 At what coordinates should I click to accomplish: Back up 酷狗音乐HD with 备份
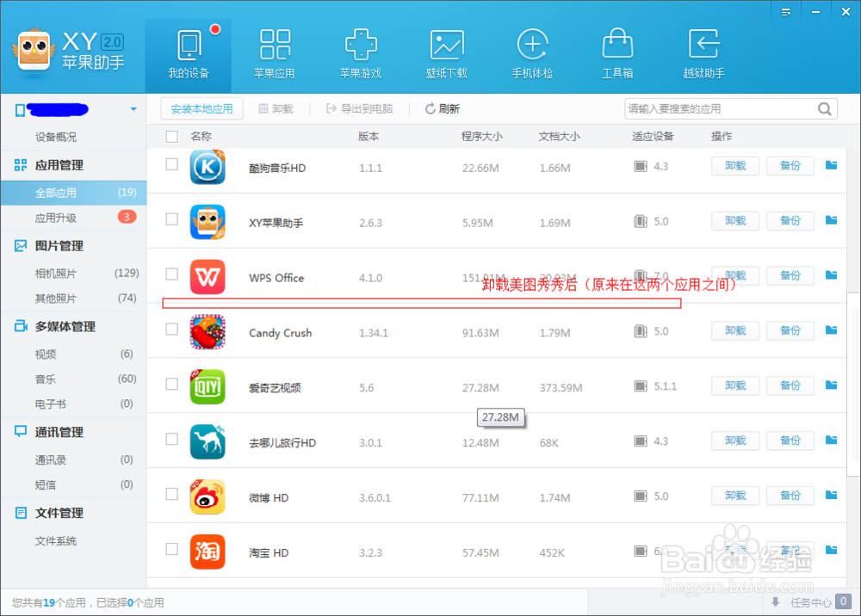click(790, 166)
